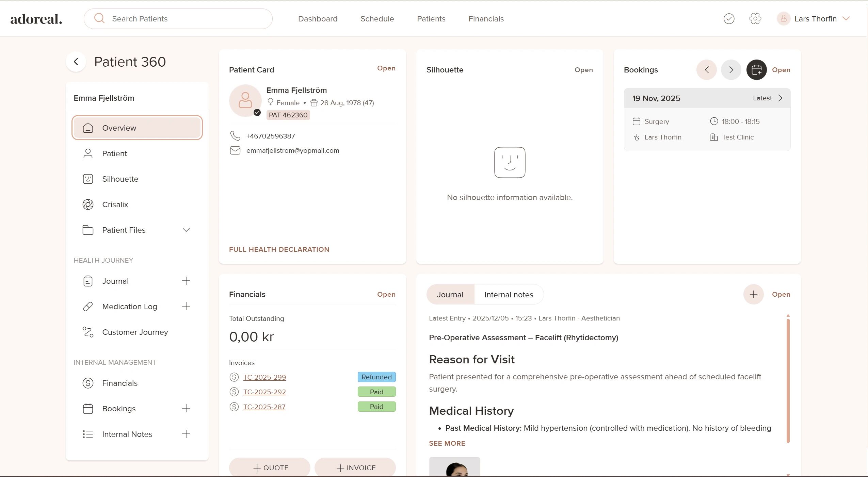The image size is (868, 477).
Task: Open the Financials top menu item
Action: click(486, 19)
